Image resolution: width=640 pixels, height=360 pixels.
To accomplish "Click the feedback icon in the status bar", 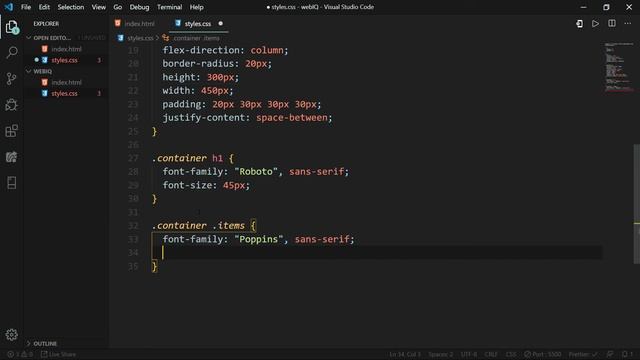I will coord(610,354).
